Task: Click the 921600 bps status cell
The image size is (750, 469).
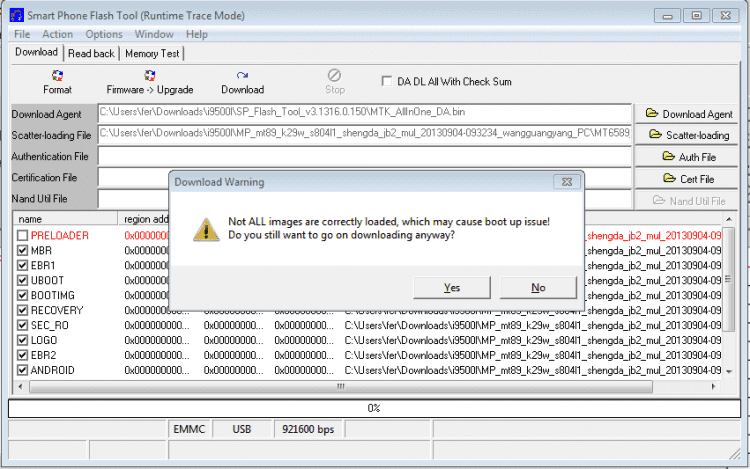Action: tap(308, 429)
